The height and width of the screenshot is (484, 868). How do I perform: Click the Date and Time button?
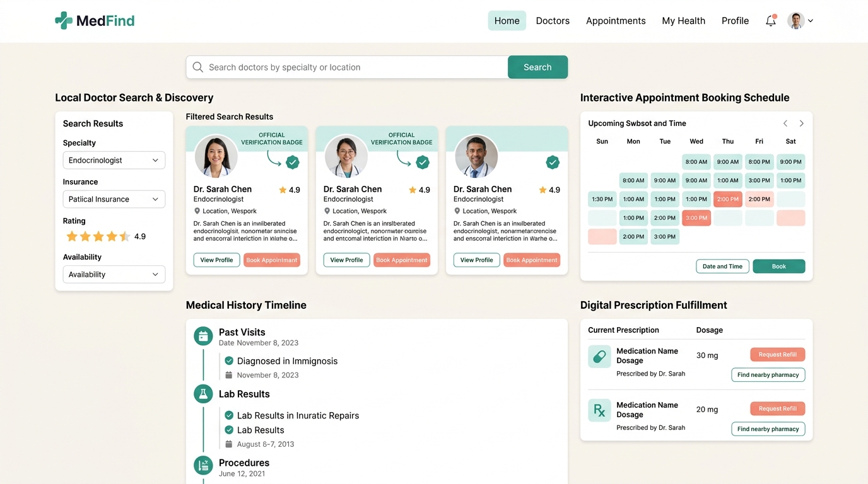click(x=722, y=267)
